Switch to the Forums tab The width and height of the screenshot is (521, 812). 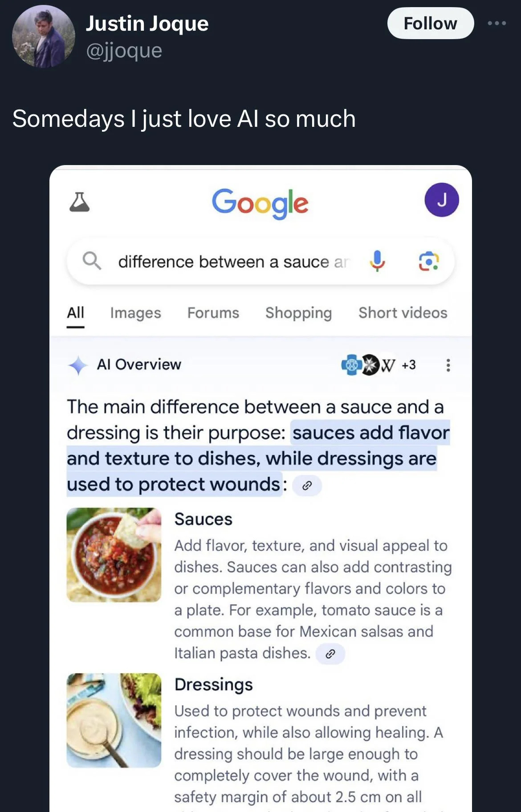coord(213,313)
